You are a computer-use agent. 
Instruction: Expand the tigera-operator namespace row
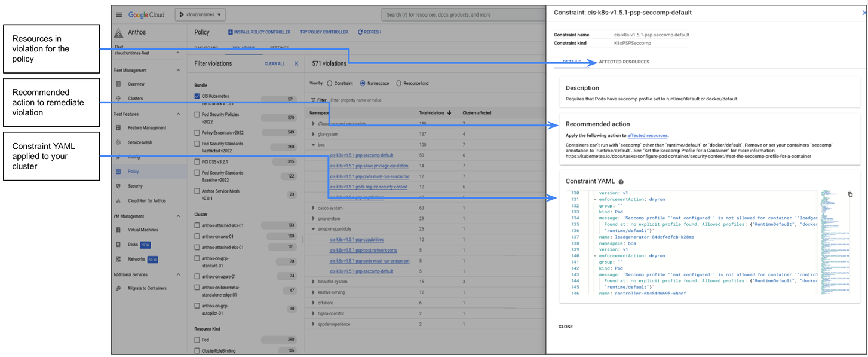tap(313, 313)
